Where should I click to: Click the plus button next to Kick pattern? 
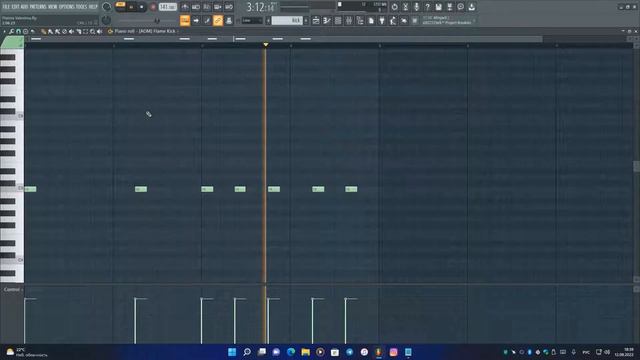(x=306, y=20)
